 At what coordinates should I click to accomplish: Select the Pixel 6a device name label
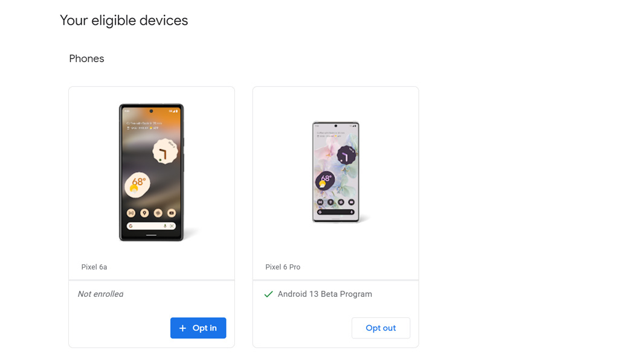(x=94, y=267)
